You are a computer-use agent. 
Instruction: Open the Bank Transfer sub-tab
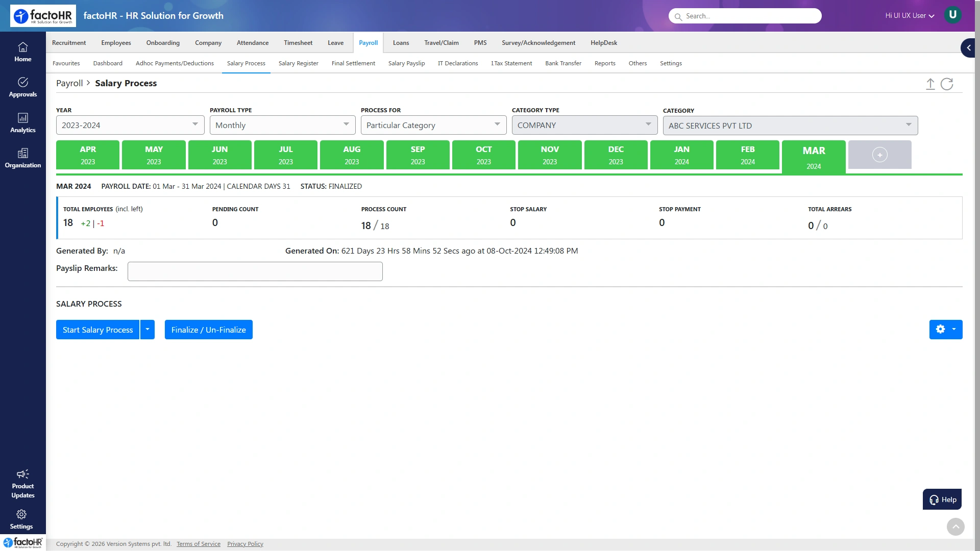563,63
